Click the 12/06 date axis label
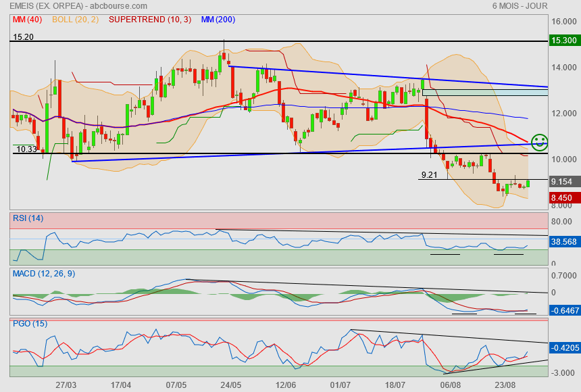This screenshot has width=581, height=392. (x=286, y=385)
